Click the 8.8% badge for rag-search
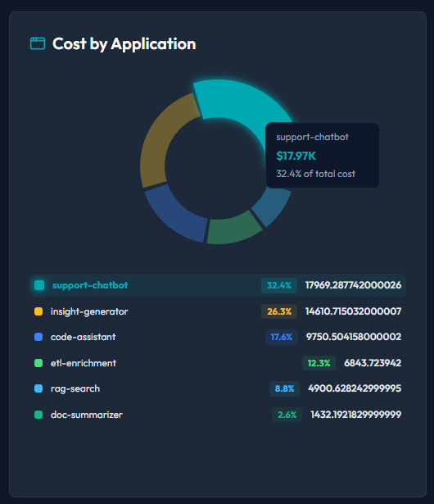The width and height of the screenshot is (434, 504). pos(284,388)
